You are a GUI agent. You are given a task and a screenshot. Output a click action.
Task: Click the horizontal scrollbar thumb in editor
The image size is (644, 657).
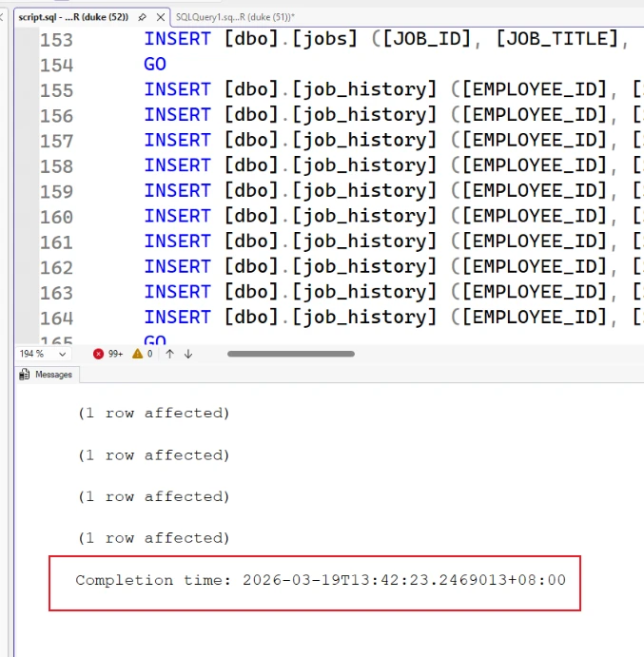290,354
